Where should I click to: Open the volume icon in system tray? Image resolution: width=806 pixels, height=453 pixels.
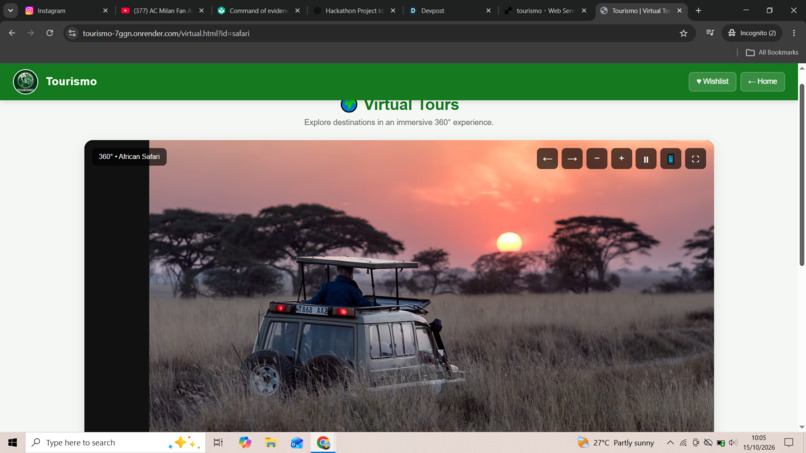coord(733,442)
